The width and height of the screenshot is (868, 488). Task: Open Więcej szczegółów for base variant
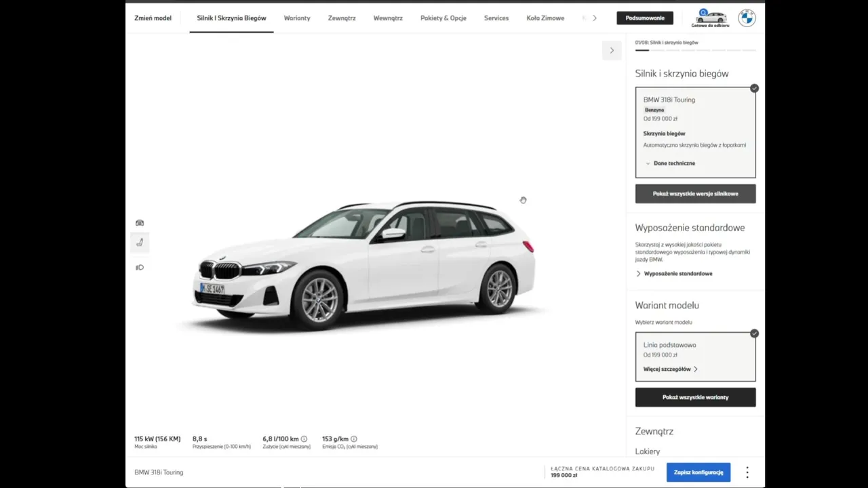[670, 369]
